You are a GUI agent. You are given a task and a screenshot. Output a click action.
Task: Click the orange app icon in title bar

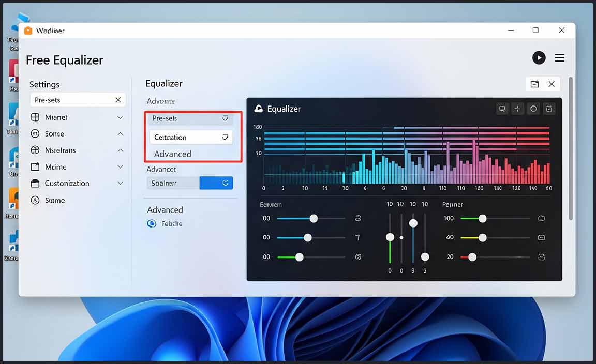coord(28,31)
